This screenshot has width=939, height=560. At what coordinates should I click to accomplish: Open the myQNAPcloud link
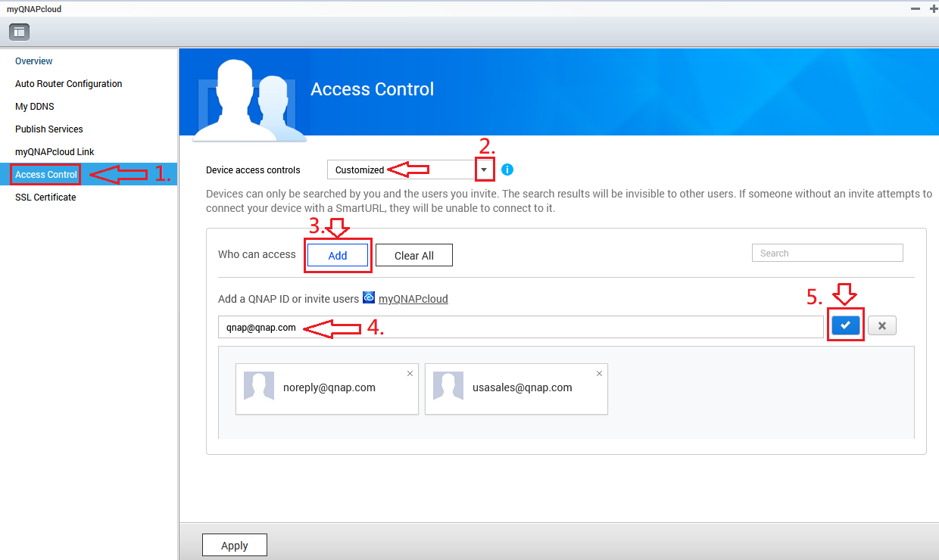[413, 299]
